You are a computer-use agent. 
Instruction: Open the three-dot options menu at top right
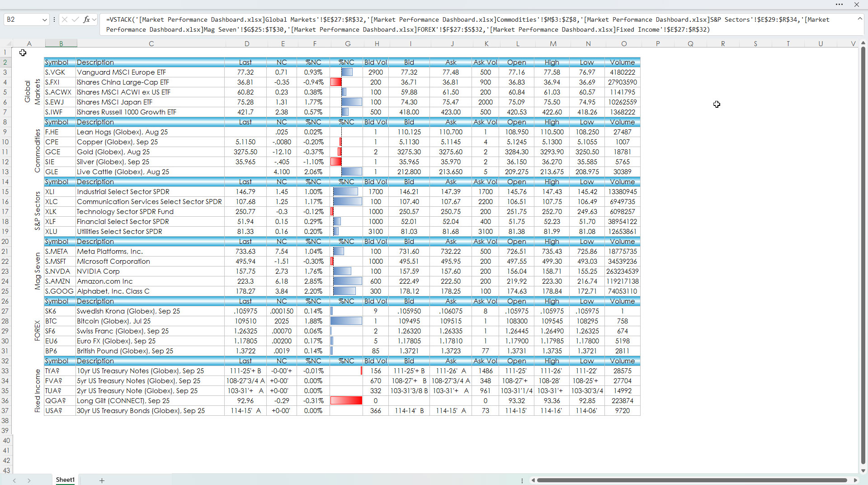(x=839, y=5)
